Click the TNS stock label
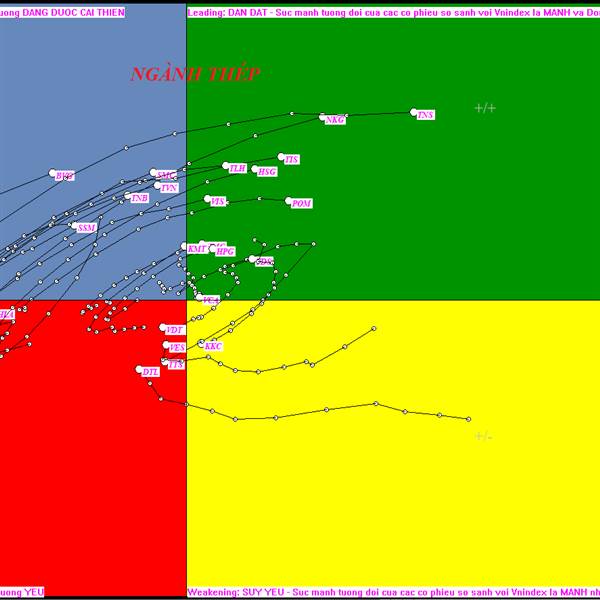 [x=425, y=115]
